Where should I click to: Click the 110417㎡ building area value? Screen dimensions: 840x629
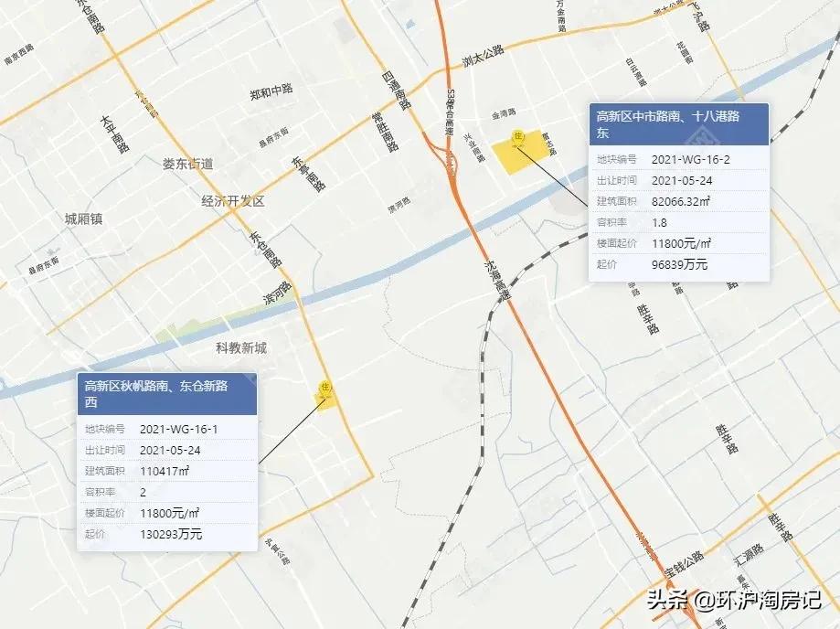(x=165, y=471)
